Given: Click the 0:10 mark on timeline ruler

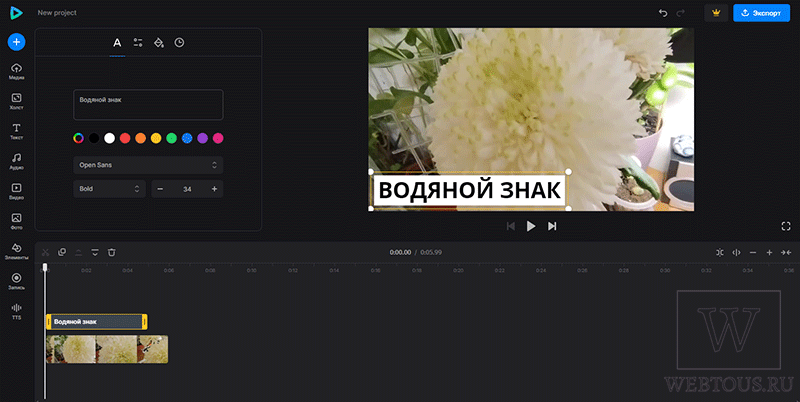Looking at the screenshot, I should point(252,270).
